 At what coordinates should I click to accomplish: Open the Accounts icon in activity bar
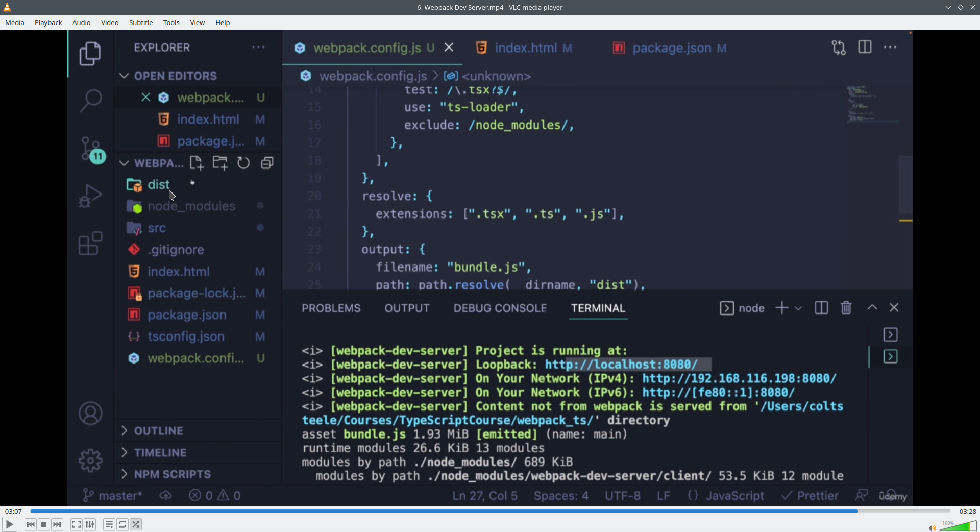coord(91,414)
